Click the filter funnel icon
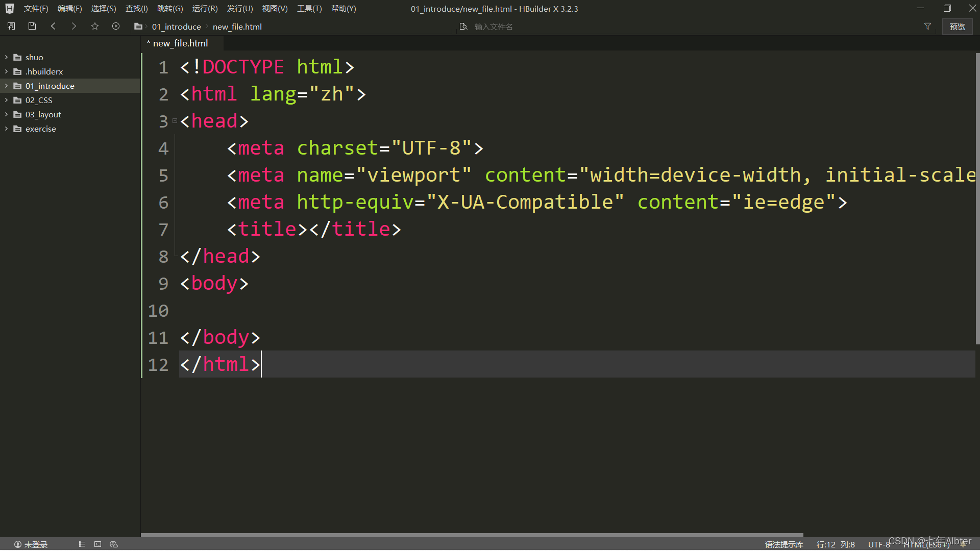 927,26
